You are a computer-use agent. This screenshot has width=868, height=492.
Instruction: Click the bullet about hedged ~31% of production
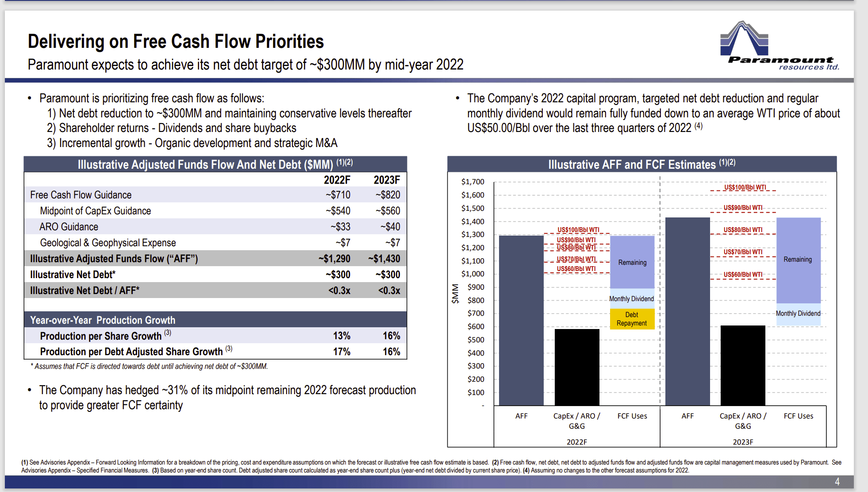click(x=227, y=398)
